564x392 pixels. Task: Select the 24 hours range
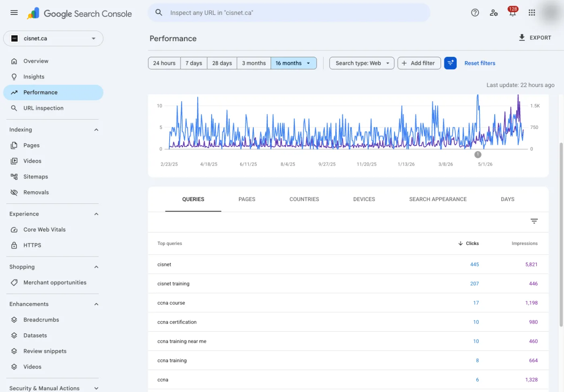(164, 63)
